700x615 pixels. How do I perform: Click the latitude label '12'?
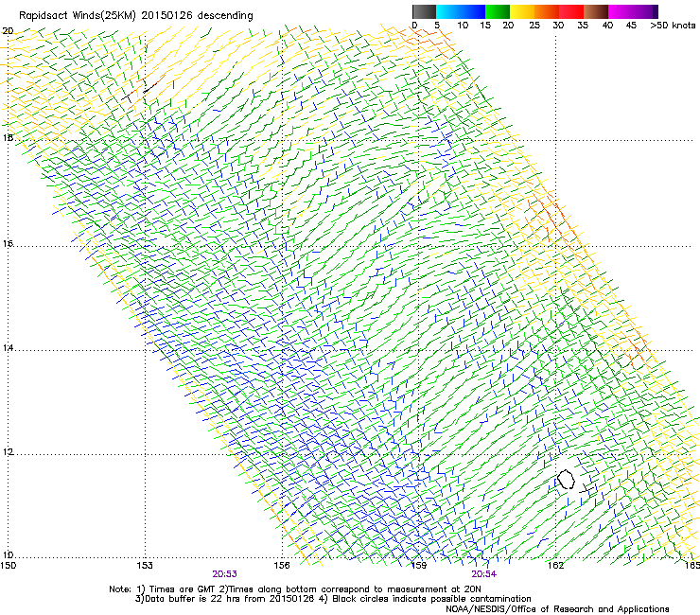(x=8, y=452)
